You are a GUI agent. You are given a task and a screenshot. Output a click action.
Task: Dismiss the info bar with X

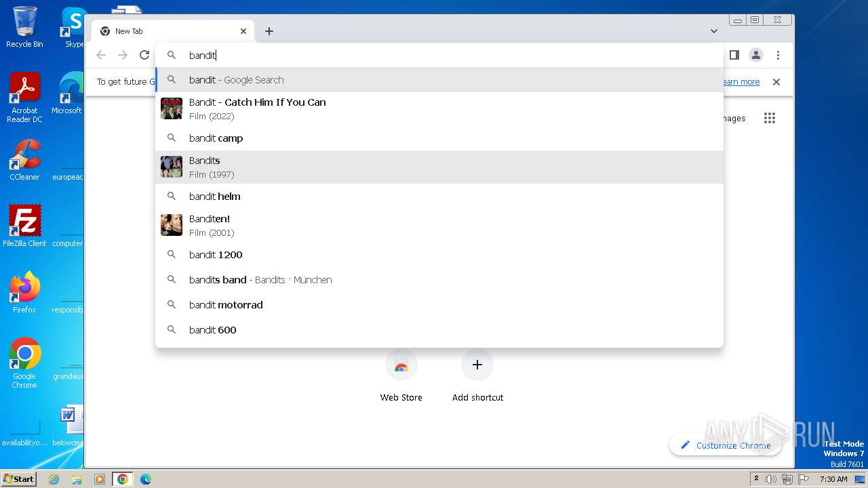tap(776, 81)
